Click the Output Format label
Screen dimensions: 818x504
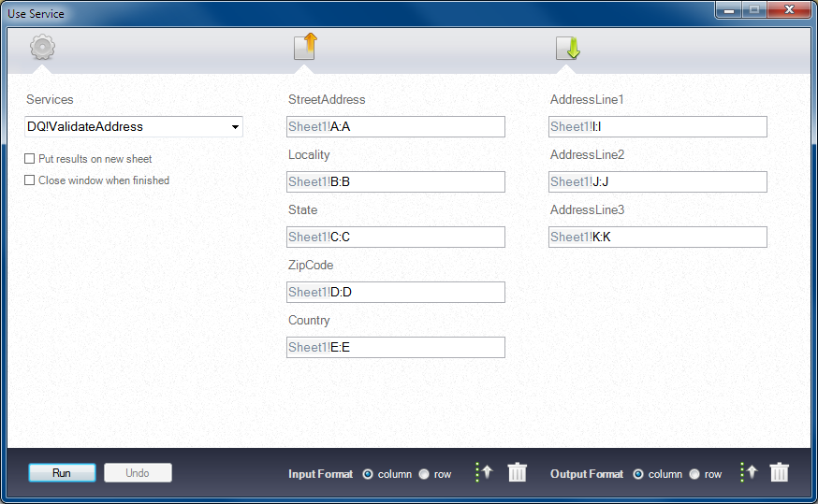coord(587,474)
